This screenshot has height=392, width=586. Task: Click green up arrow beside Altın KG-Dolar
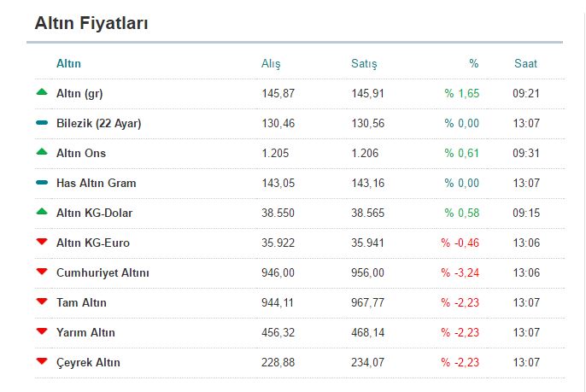click(42, 212)
